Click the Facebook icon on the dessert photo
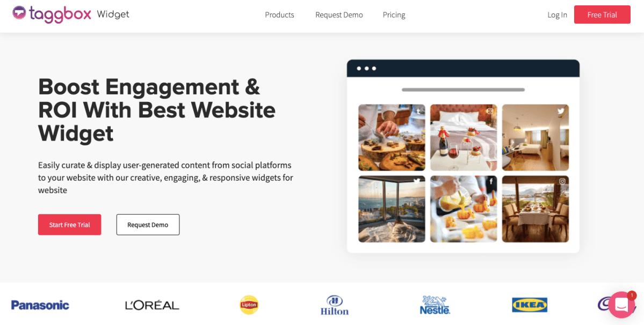Image resolution: width=644 pixels, height=325 pixels. pos(490,182)
